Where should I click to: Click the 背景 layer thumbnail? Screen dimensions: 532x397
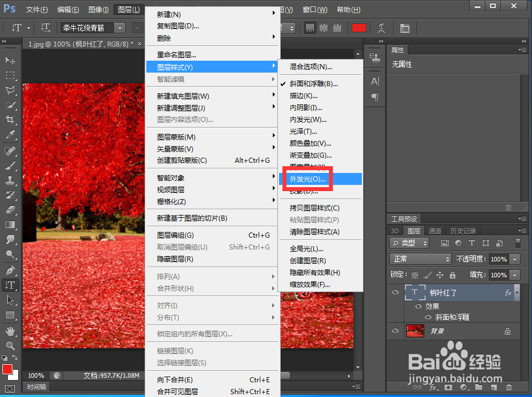[415, 331]
